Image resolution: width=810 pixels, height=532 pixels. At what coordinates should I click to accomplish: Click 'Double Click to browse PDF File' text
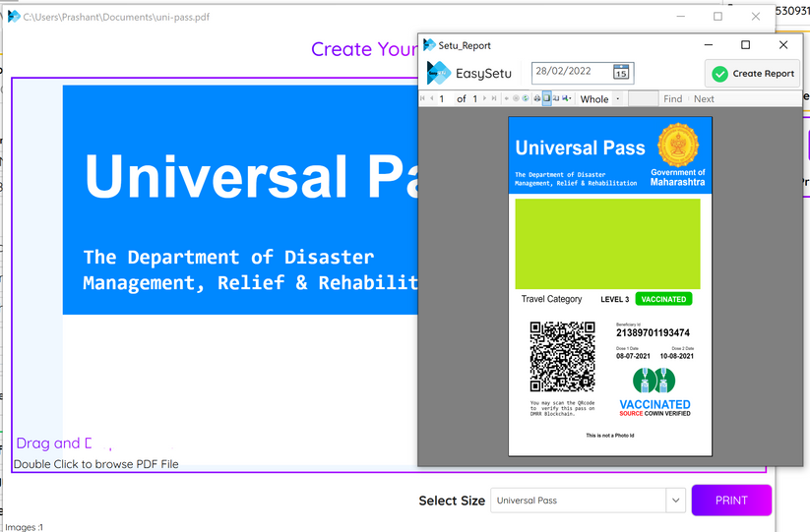[96, 464]
